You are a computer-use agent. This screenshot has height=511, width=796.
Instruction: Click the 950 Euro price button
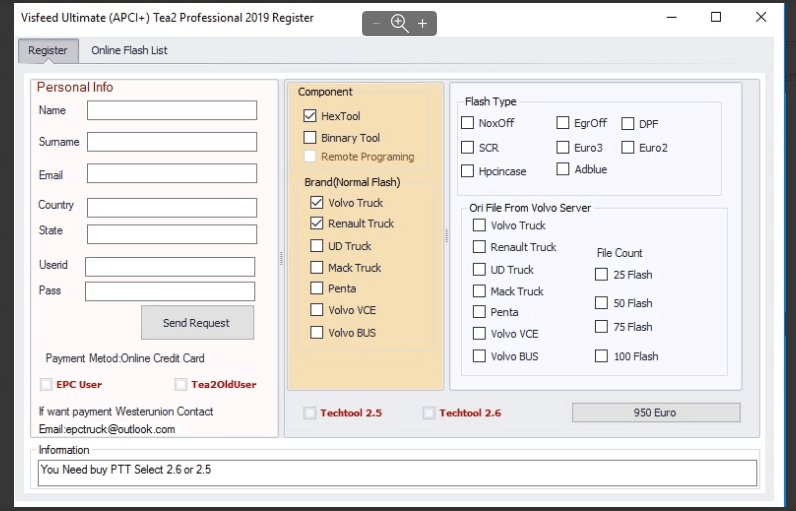coord(655,412)
